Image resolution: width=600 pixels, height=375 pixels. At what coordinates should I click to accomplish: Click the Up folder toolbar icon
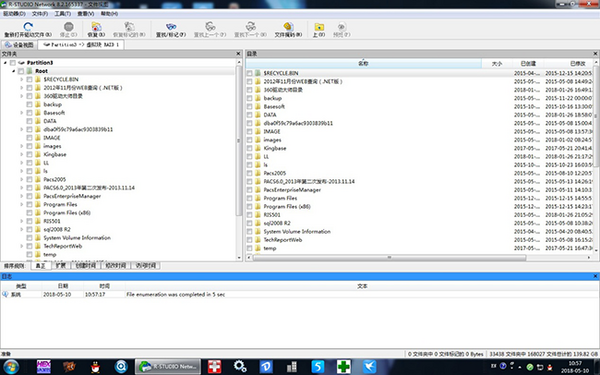click(319, 26)
